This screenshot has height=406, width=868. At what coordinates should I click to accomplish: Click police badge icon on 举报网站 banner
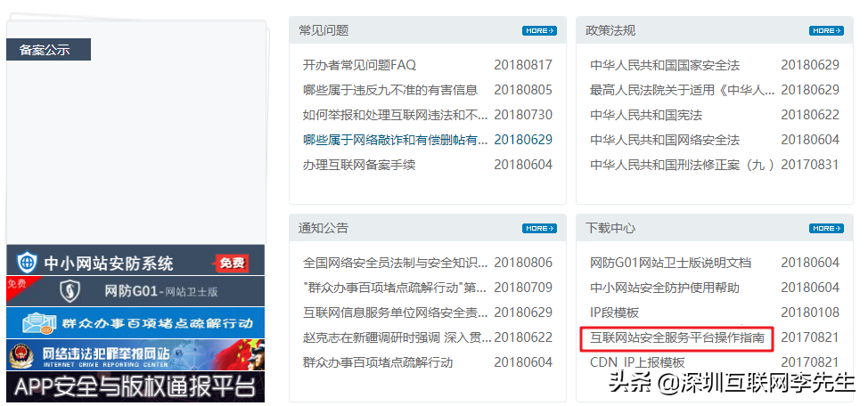(x=22, y=354)
